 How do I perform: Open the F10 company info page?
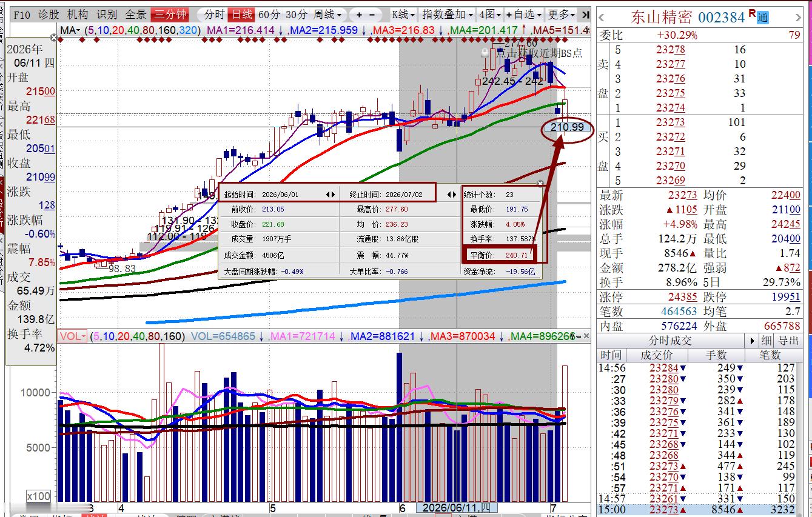[x=22, y=15]
